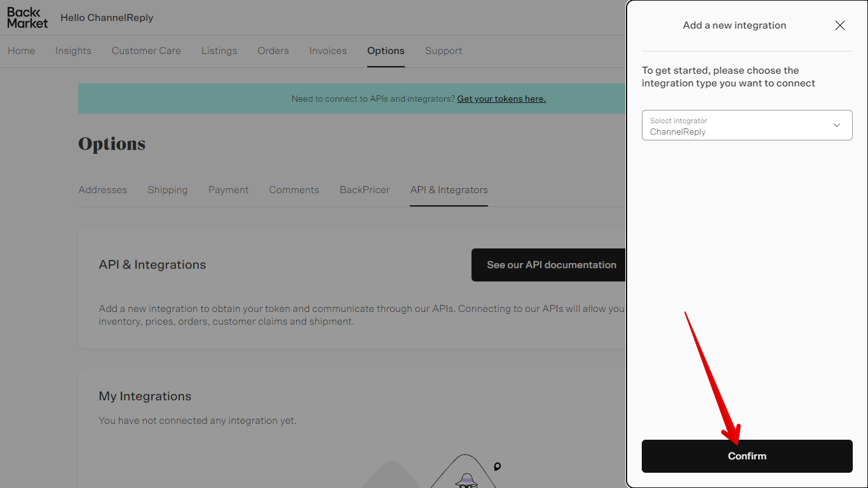
Task: Go to Invoices
Action: 328,51
